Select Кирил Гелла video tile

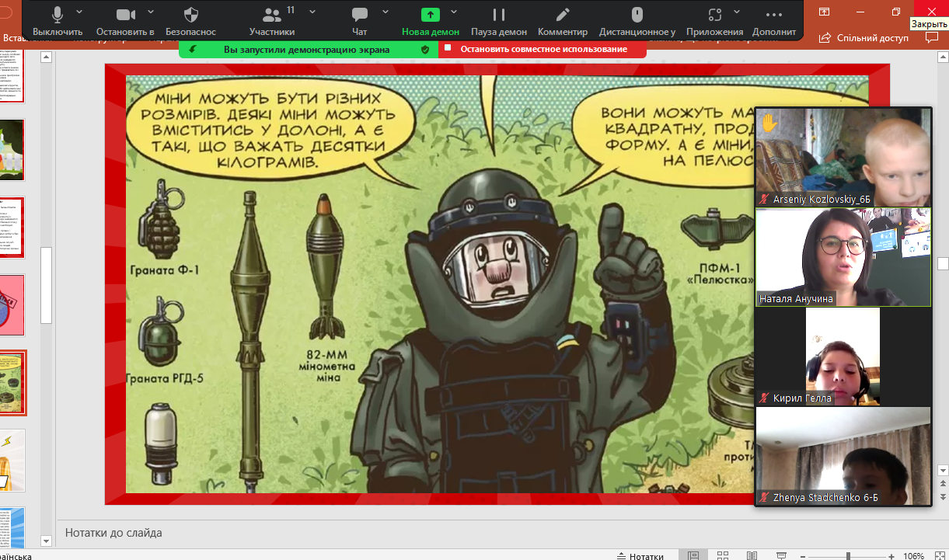[x=843, y=357]
